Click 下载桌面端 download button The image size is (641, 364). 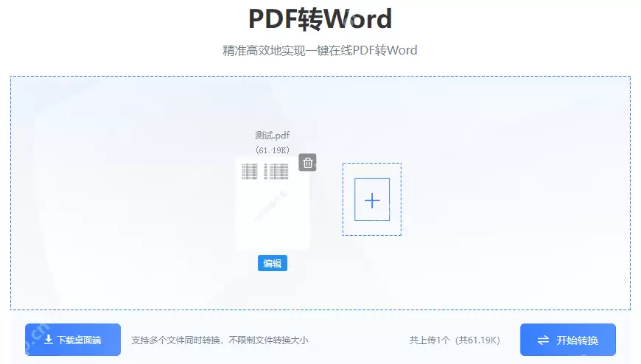click(x=73, y=340)
